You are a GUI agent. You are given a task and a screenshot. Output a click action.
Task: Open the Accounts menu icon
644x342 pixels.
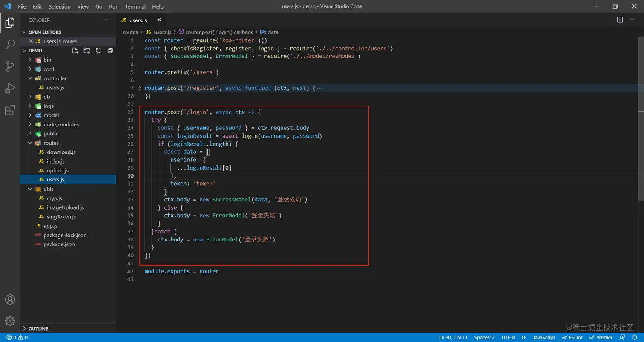tap(10, 299)
